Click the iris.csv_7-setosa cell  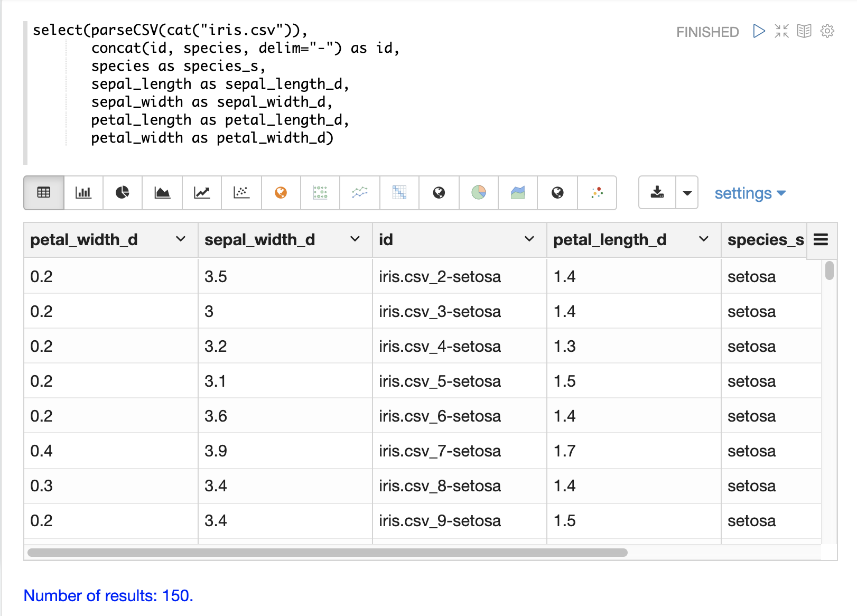pyautogui.click(x=440, y=451)
